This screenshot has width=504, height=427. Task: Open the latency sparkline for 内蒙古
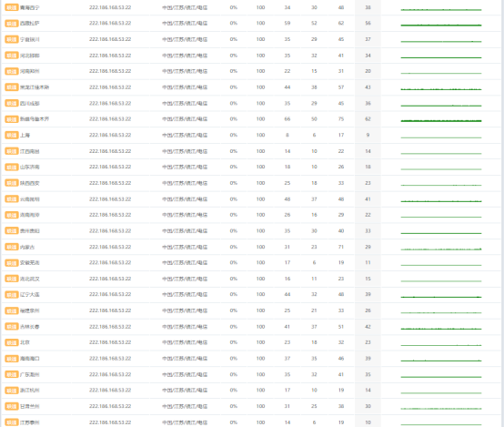pos(441,249)
